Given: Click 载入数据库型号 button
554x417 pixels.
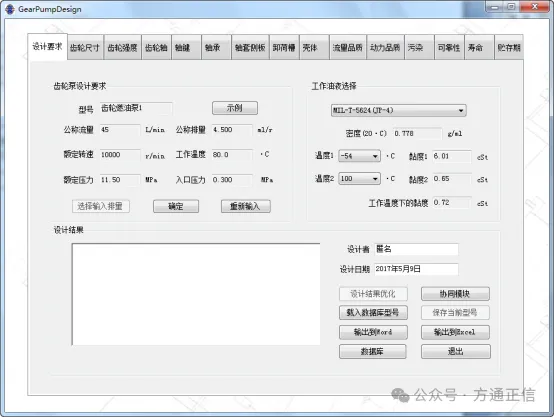Looking at the screenshot, I should pyautogui.click(x=373, y=312).
